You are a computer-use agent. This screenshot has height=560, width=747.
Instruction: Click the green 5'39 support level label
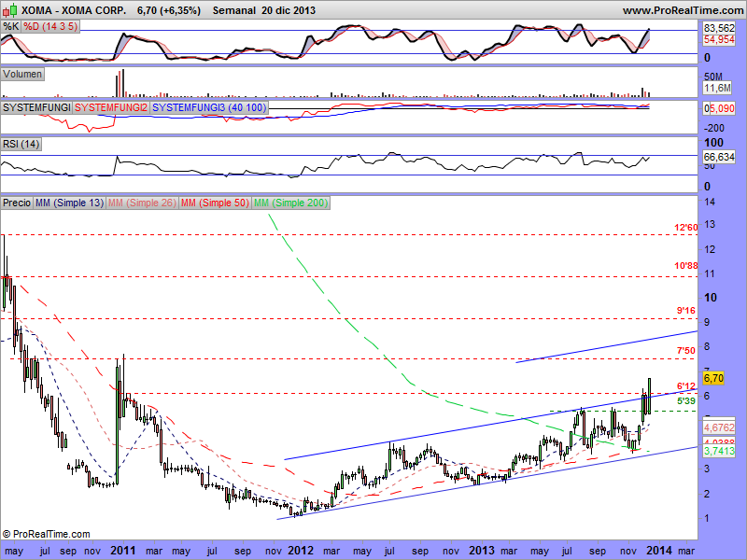(x=686, y=401)
